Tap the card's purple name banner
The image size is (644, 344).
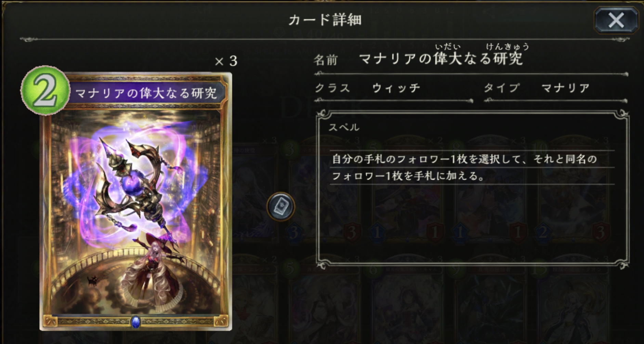146,93
